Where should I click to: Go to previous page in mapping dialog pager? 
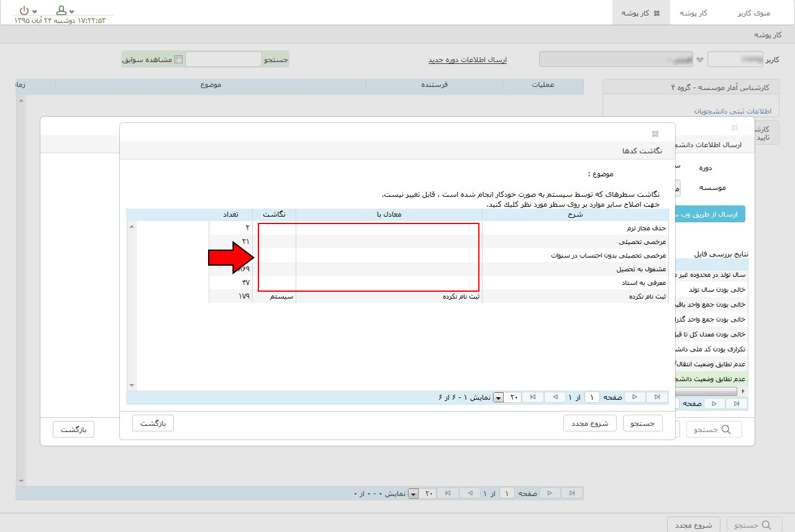[634, 397]
